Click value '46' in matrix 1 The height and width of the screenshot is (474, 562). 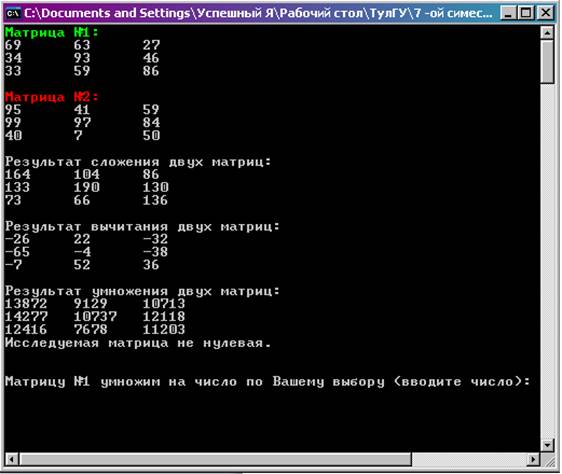click(x=151, y=58)
